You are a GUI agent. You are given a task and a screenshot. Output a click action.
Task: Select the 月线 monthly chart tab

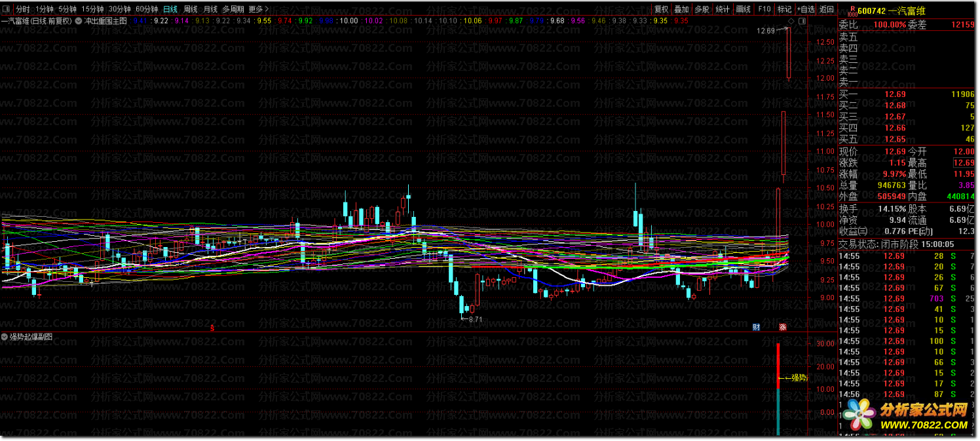pyautogui.click(x=210, y=9)
